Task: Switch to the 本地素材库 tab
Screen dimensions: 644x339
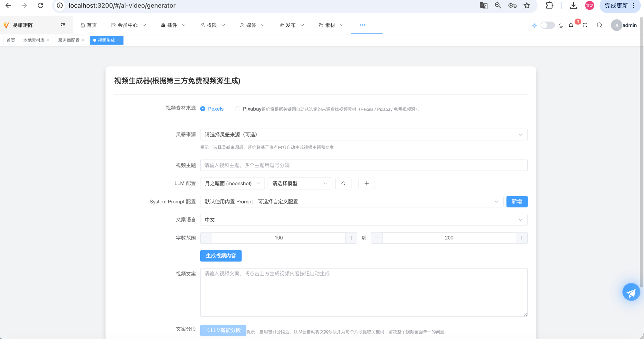Action: [34, 40]
